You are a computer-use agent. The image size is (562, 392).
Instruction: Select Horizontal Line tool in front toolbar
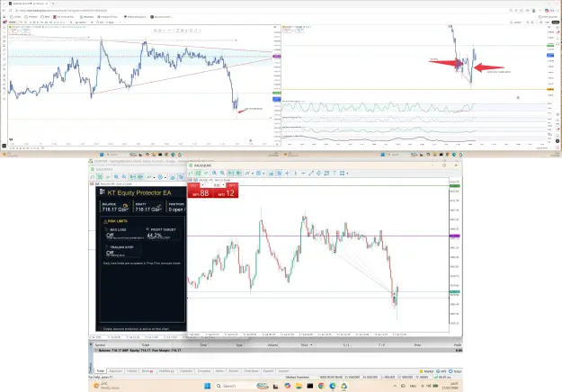click(x=303, y=173)
